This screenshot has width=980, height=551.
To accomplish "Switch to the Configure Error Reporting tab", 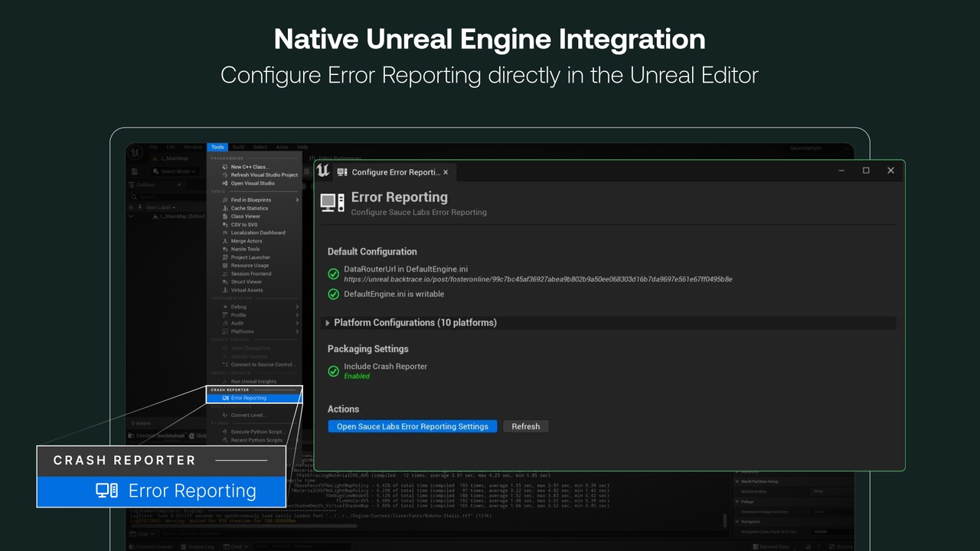I will (396, 172).
